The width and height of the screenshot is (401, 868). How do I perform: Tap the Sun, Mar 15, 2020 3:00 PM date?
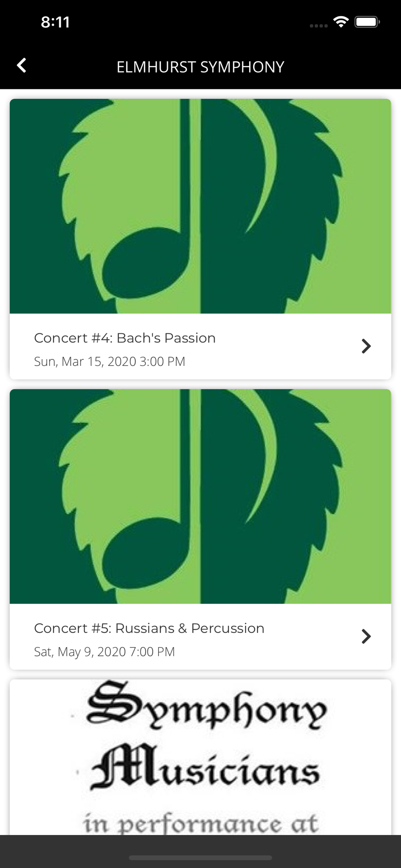110,362
